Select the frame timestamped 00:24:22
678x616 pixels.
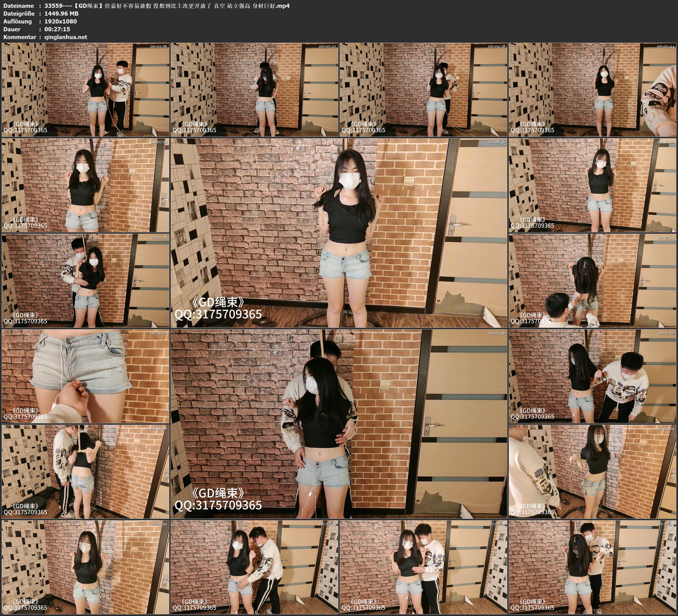(x=423, y=567)
